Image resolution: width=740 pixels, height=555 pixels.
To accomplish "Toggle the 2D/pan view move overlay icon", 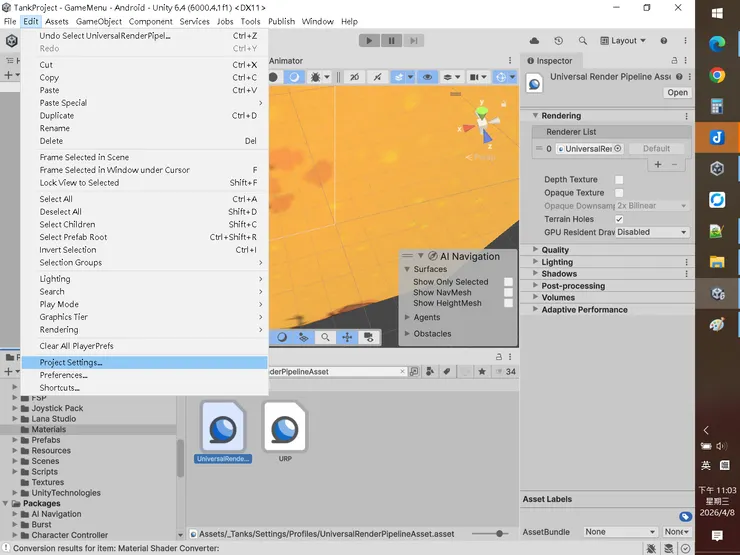I will click(347, 337).
